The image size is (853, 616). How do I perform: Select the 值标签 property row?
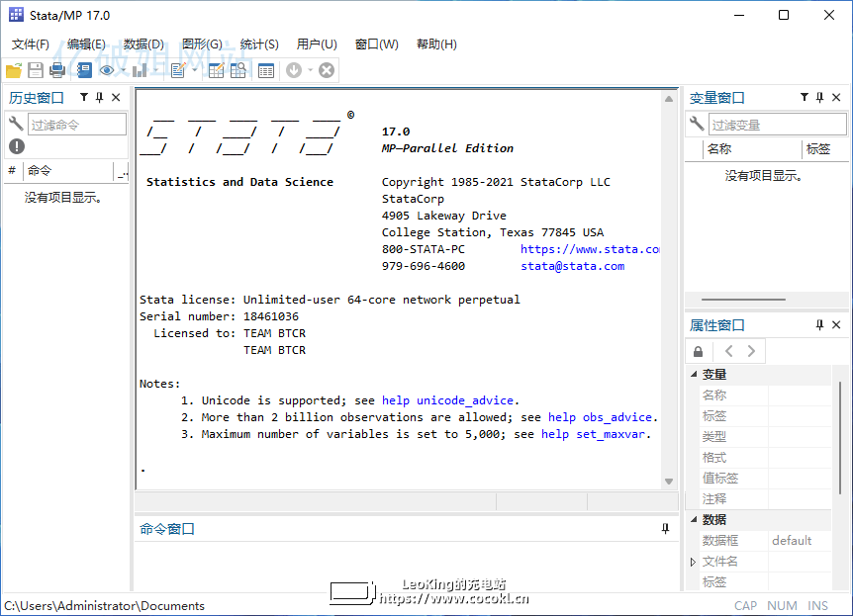click(x=765, y=478)
